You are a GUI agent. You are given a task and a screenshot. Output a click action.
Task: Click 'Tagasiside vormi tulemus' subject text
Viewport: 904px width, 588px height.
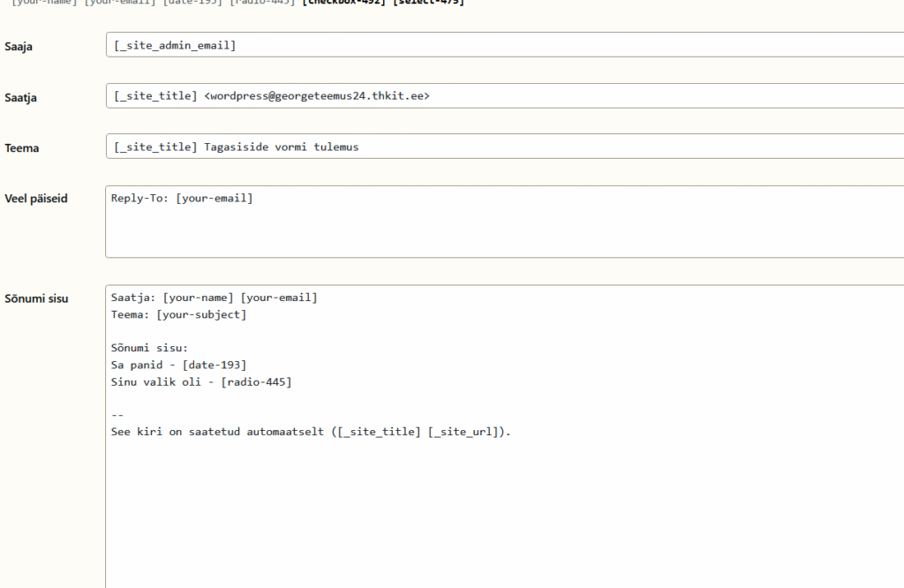(282, 147)
